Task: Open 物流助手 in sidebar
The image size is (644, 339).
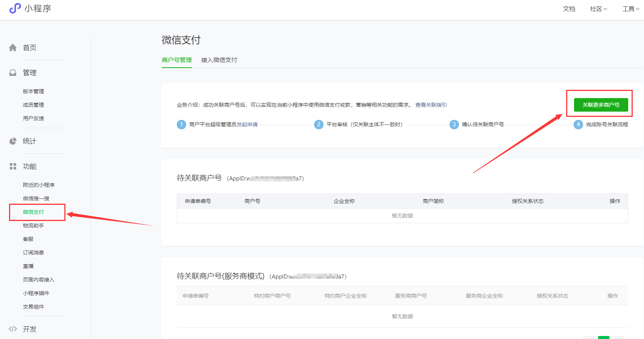Action: coord(33,225)
